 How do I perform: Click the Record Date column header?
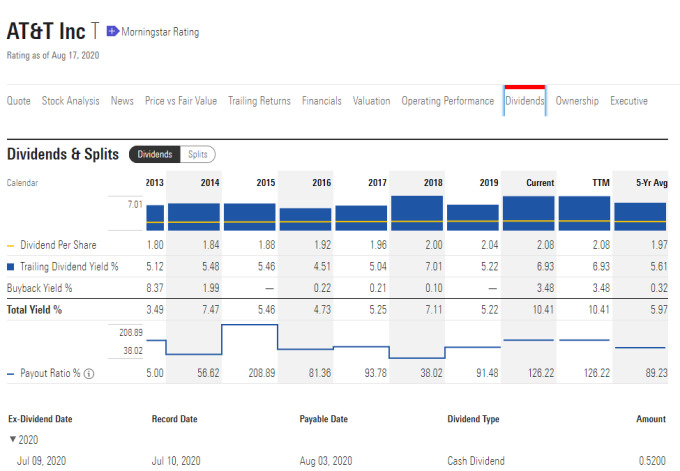[174, 419]
